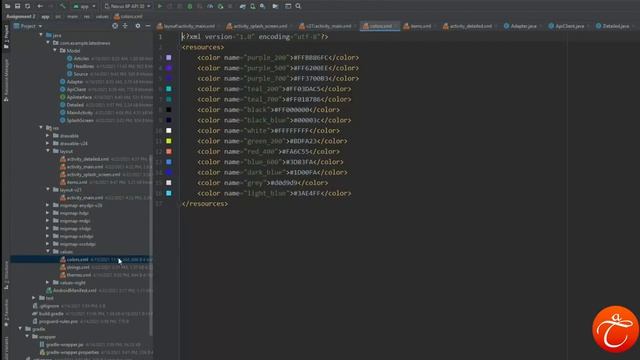This screenshot has width=640, height=360.
Task: Select AndroidManifest.xml in tree
Action: (75, 291)
